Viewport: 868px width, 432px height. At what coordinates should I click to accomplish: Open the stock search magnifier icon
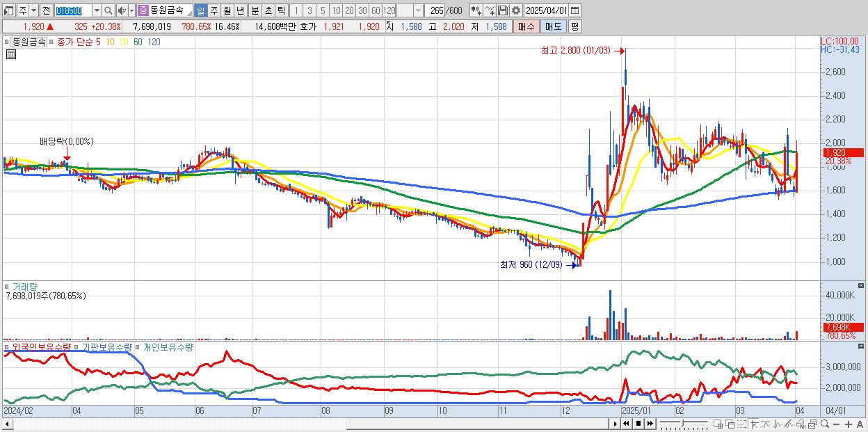(x=108, y=10)
